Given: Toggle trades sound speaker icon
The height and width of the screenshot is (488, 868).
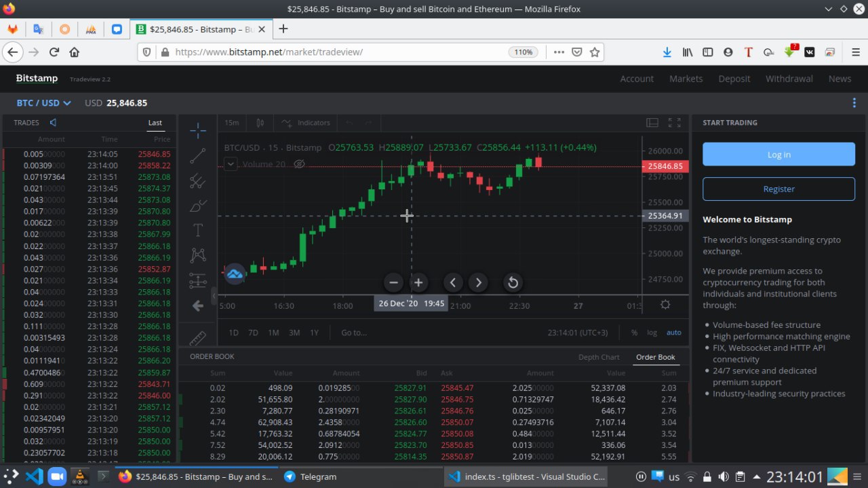Looking at the screenshot, I should pos(53,122).
